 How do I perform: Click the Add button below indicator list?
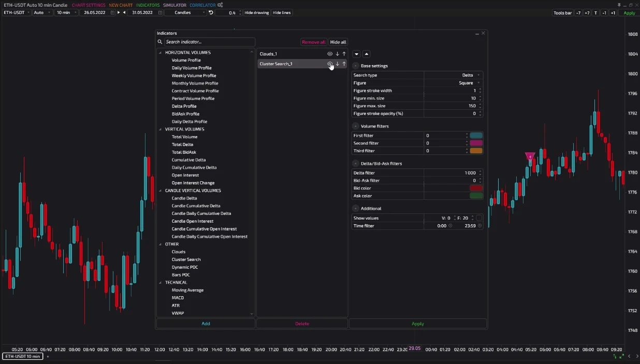(206, 324)
